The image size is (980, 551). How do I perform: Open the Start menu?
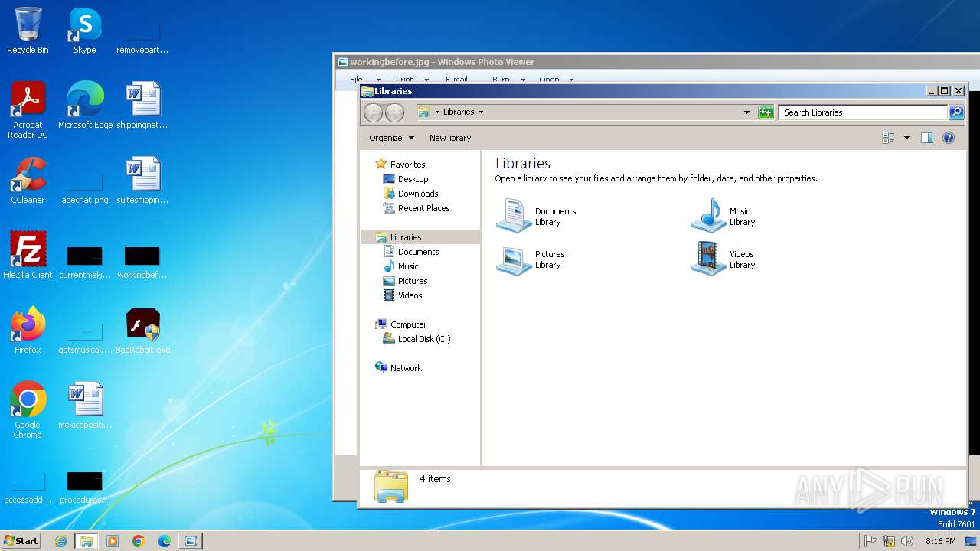pyautogui.click(x=21, y=540)
